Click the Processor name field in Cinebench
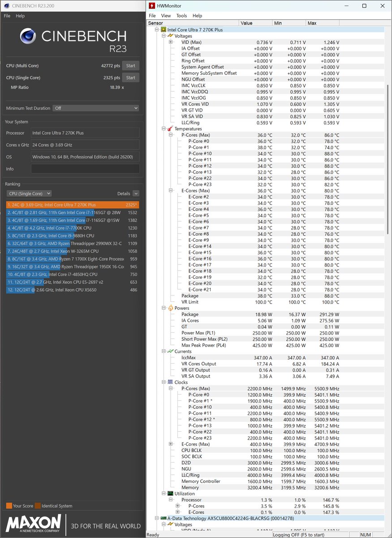 (x=85, y=133)
